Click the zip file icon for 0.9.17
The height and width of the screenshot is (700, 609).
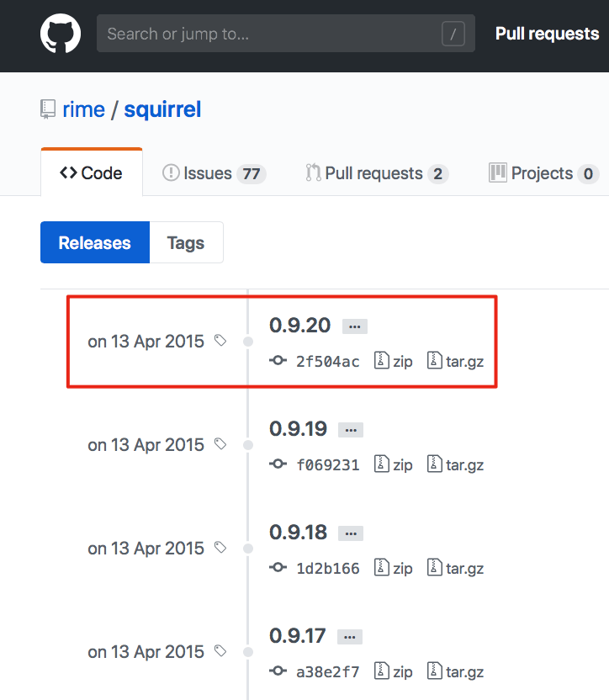[381, 671]
